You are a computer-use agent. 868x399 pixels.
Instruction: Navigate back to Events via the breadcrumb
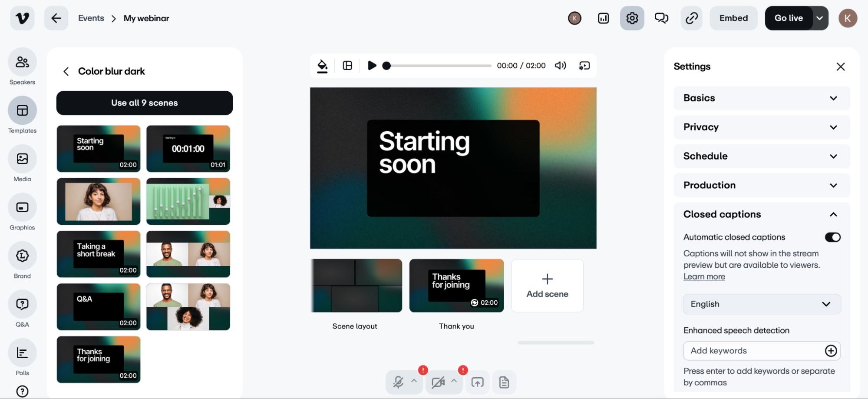coord(91,18)
